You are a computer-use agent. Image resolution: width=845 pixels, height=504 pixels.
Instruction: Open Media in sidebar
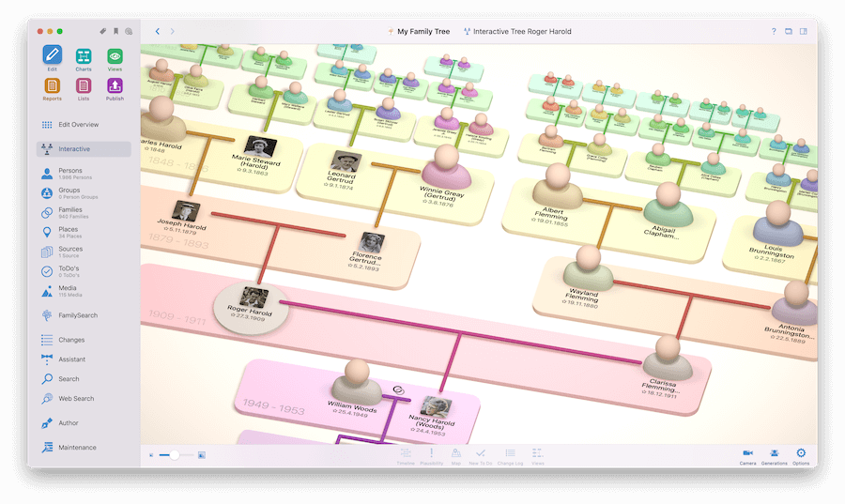[x=84, y=291]
